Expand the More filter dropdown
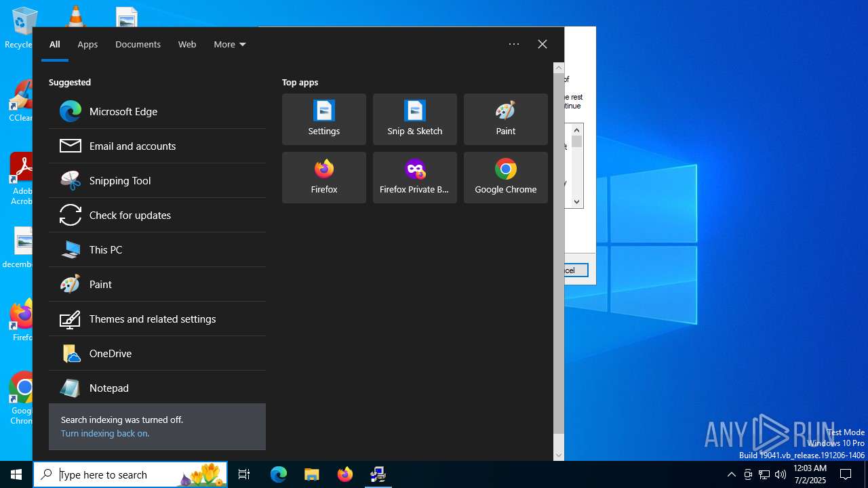Screen dimensions: 868x488 click(230, 45)
